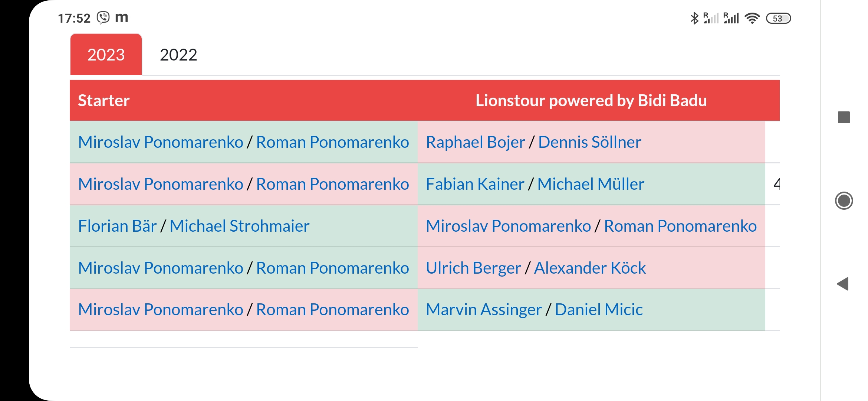The image size is (868, 401).
Task: Open Dennis Söllner player link
Action: (590, 142)
